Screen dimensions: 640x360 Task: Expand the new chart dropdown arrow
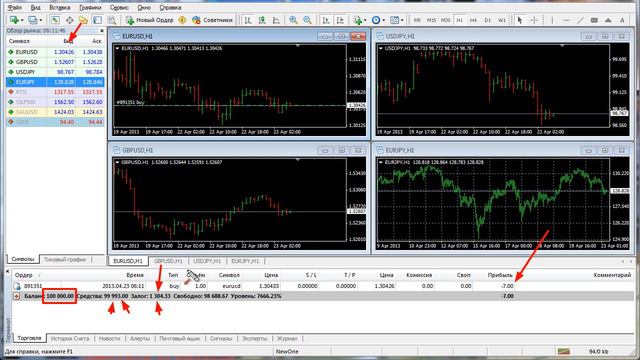tap(22, 20)
